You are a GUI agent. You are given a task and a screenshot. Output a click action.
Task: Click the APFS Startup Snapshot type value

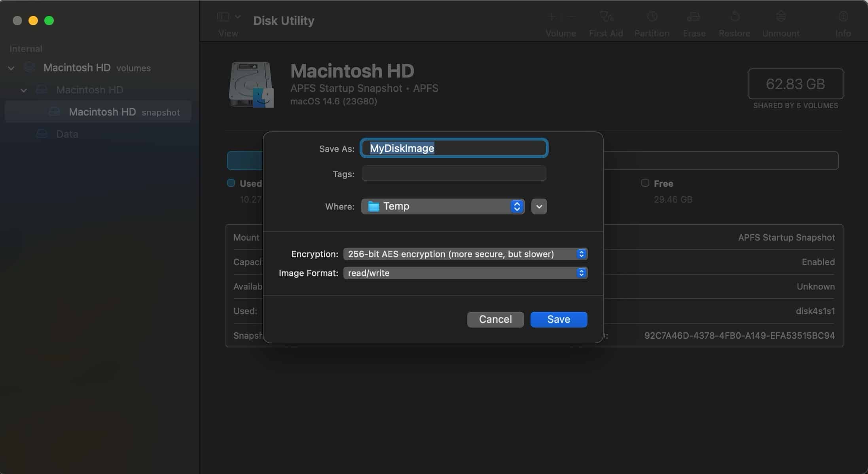coord(787,237)
